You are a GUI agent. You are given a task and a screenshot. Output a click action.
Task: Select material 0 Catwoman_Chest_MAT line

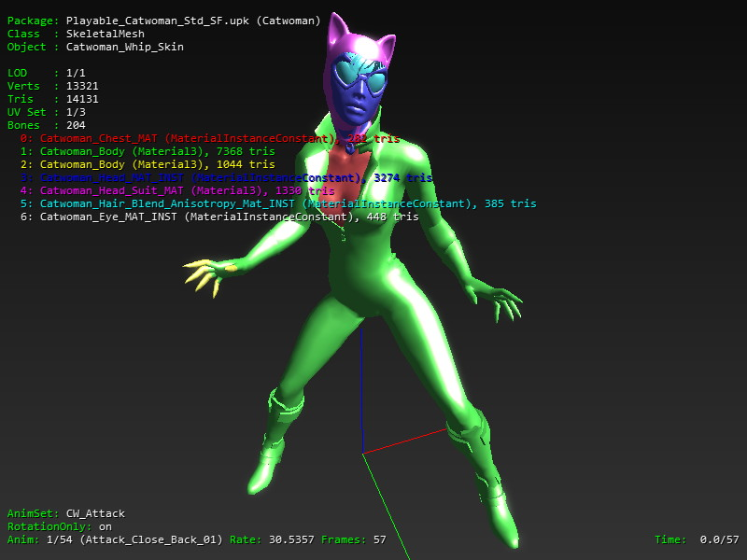[209, 138]
